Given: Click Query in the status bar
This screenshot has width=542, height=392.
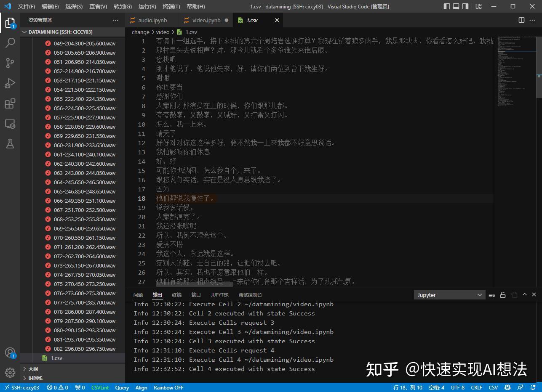Looking at the screenshot, I should coord(122,387).
